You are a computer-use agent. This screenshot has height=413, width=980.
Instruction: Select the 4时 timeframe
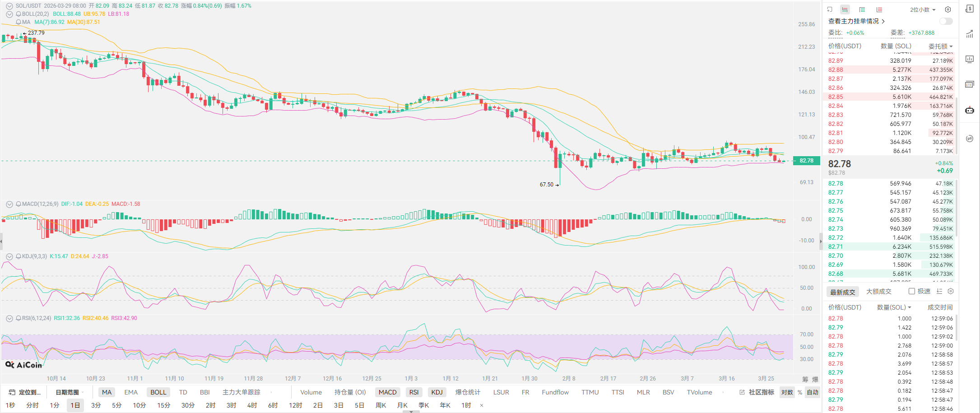(x=252, y=405)
